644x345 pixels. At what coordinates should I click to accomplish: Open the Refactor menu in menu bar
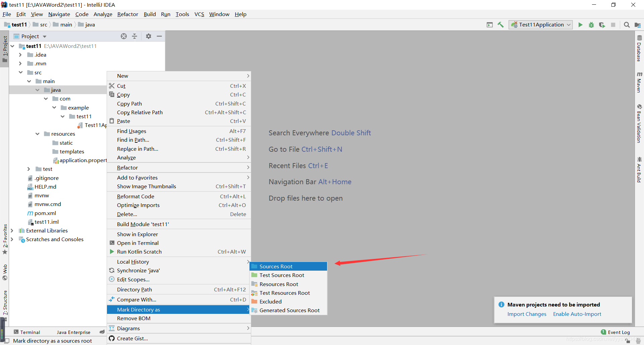127,14
